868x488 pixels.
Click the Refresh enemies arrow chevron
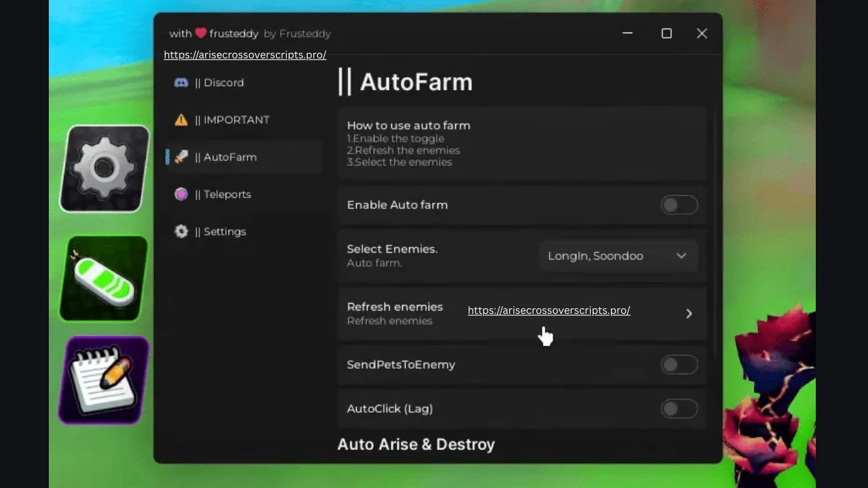[689, 314]
